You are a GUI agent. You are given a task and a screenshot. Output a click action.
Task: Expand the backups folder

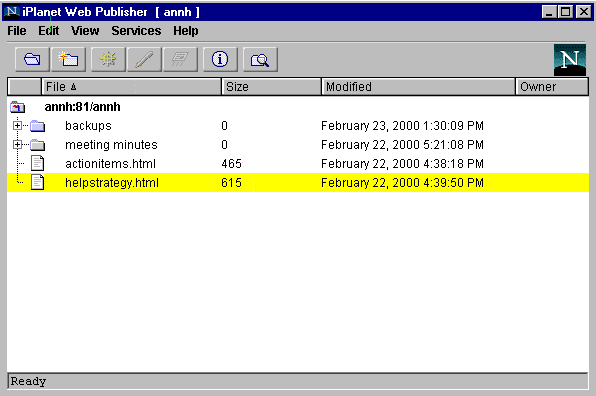pos(17,125)
